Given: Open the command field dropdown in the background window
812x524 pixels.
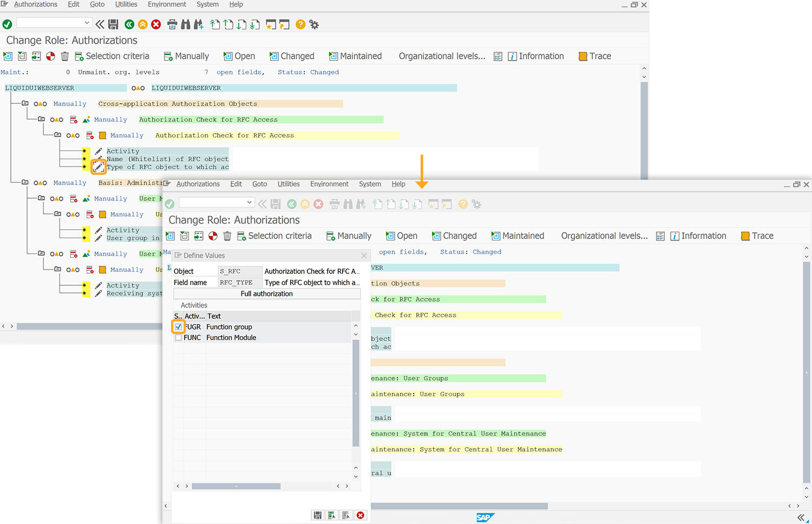Looking at the screenshot, I should [x=87, y=23].
